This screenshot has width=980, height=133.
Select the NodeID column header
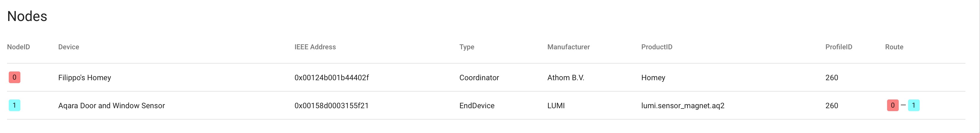pyautogui.click(x=18, y=47)
